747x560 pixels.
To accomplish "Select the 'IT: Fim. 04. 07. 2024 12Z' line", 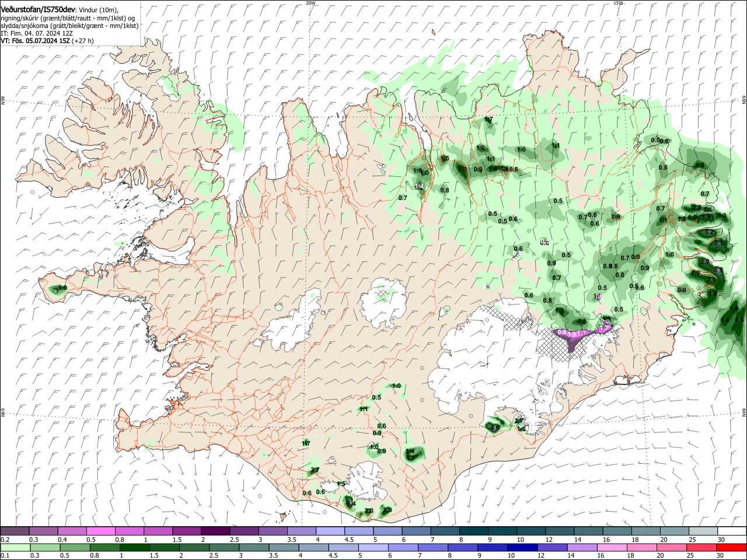I will [36, 34].
